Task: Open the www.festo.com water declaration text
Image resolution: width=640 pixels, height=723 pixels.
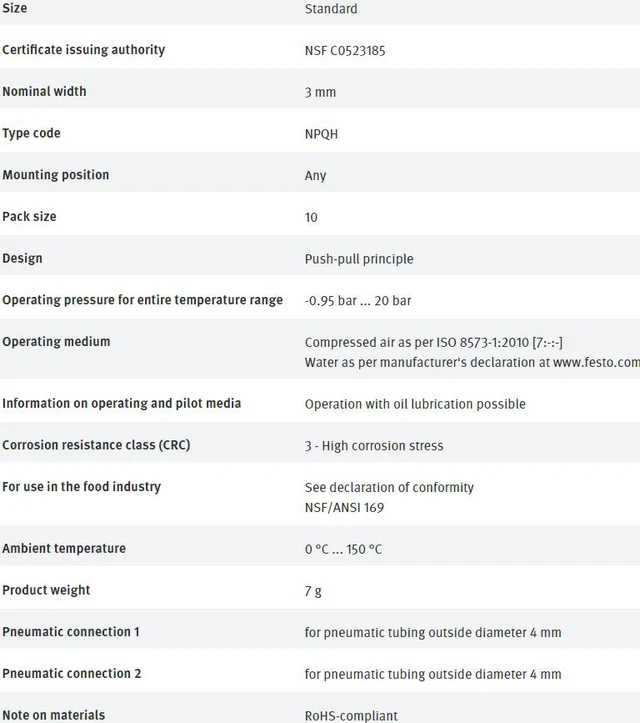Action: click(472, 362)
